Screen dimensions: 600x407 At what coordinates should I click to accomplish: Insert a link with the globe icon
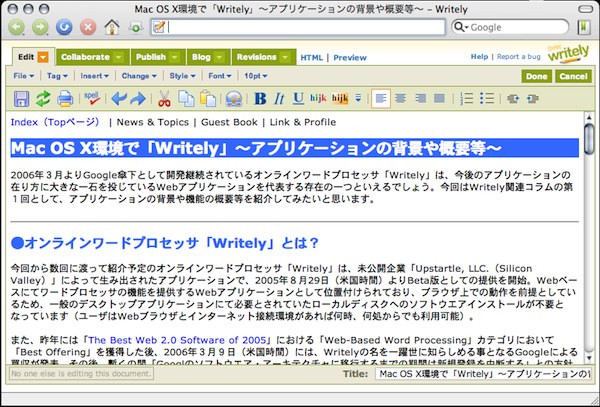(x=233, y=99)
